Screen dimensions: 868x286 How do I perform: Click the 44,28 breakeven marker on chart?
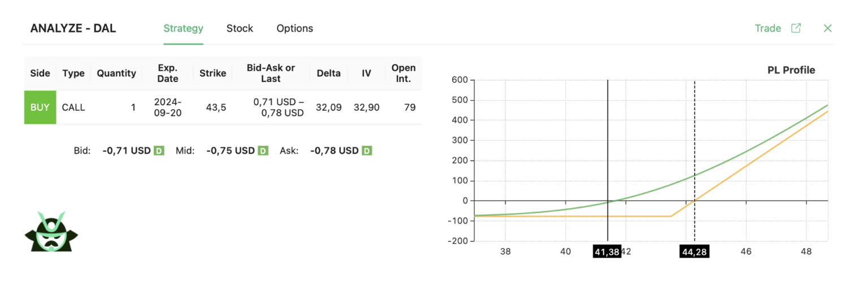pos(694,252)
